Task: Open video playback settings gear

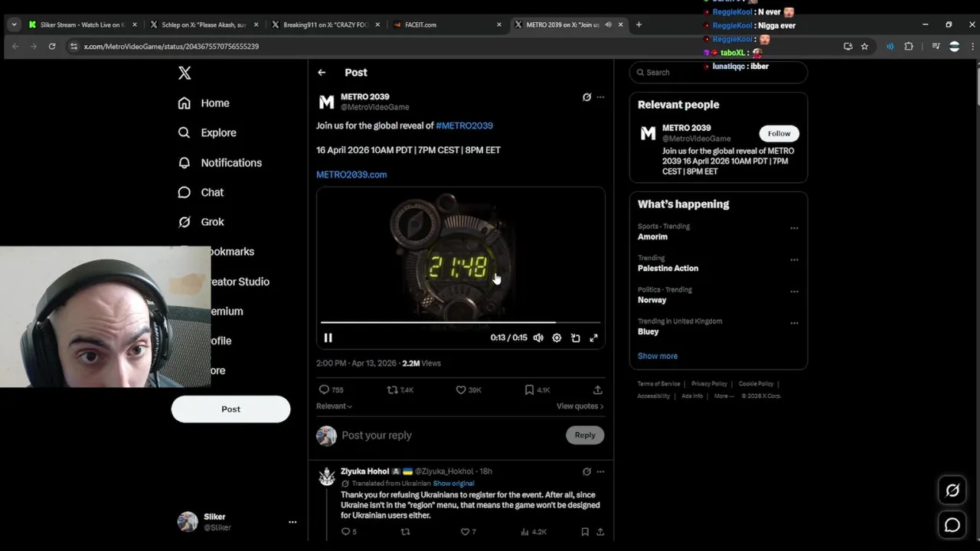Action: [557, 337]
